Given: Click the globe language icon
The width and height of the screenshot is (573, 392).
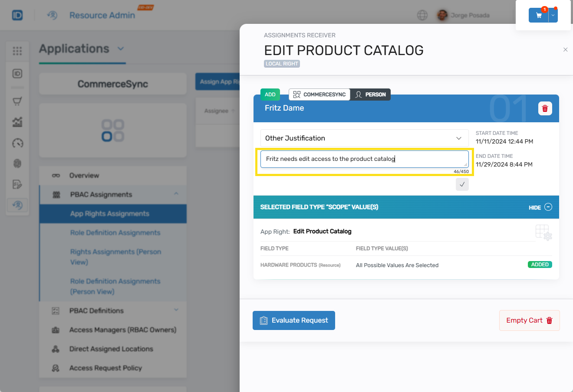Looking at the screenshot, I should 422,15.
